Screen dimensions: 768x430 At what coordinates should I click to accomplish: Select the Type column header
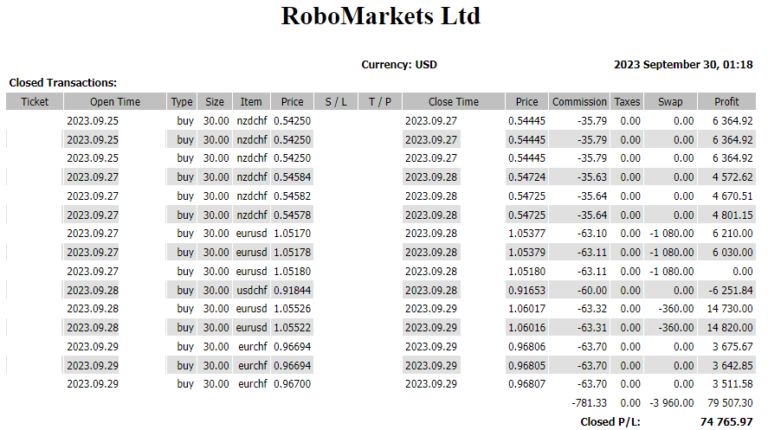[182, 102]
